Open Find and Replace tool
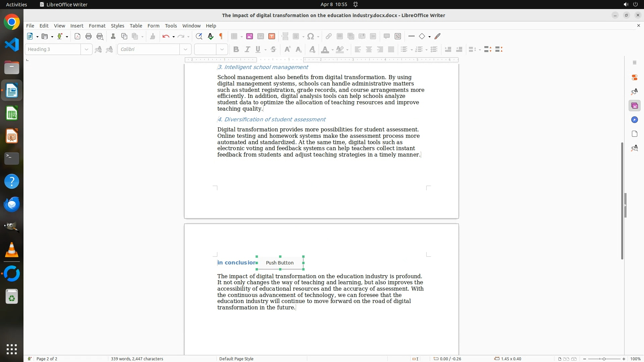The width and height of the screenshot is (644, 362). (199, 37)
